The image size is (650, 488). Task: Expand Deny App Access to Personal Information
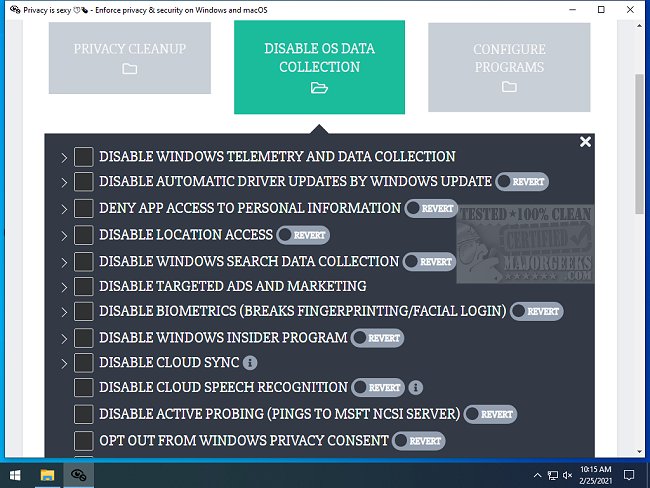[x=64, y=209]
